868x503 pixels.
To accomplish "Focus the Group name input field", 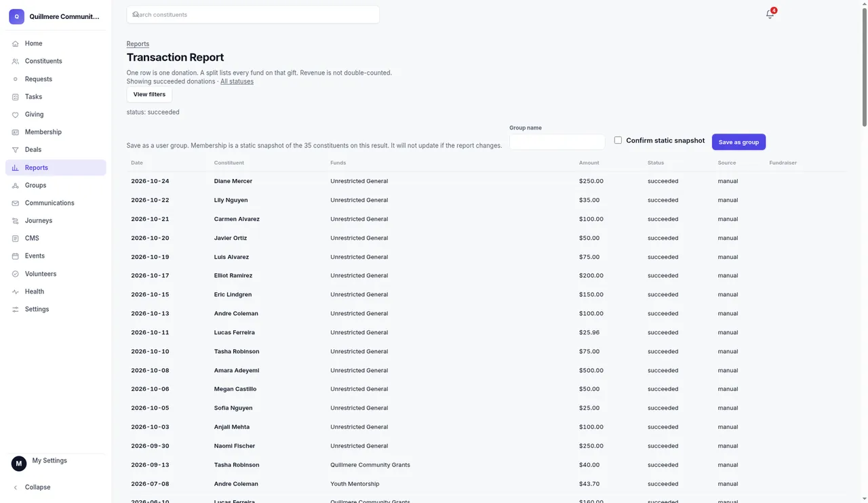I will (557, 142).
